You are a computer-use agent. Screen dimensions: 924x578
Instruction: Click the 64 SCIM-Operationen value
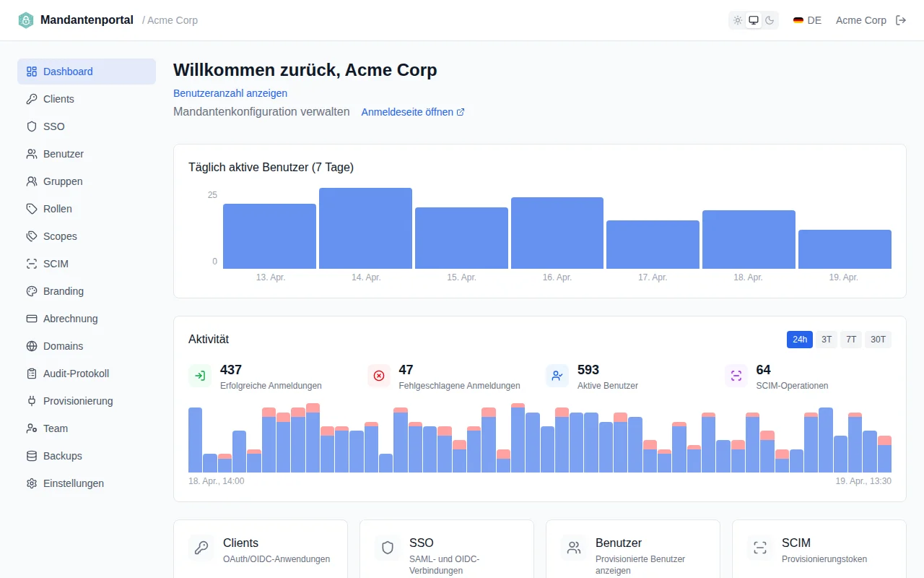764,370
